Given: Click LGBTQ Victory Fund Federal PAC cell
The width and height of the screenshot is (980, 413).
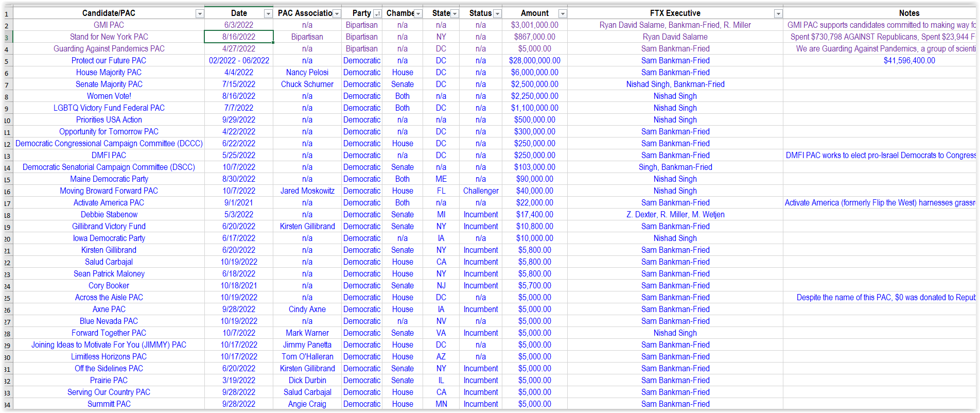Looking at the screenshot, I should click(109, 108).
